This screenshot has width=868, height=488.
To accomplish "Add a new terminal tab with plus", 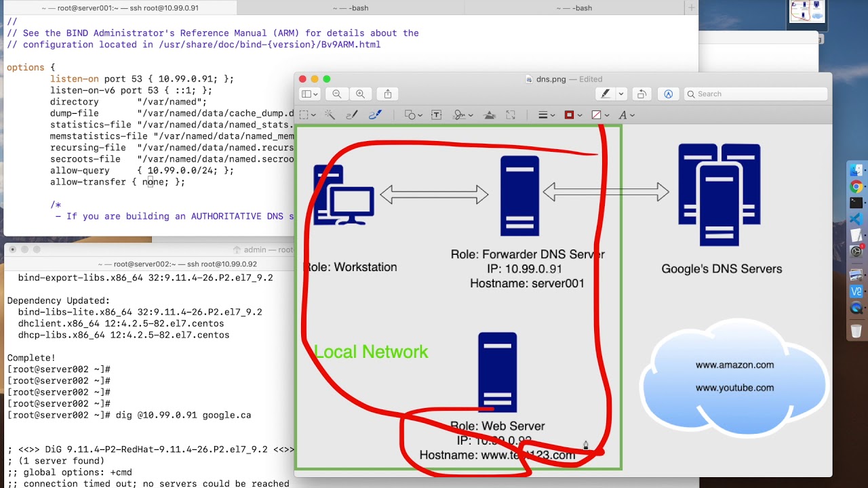I will coord(691,8).
